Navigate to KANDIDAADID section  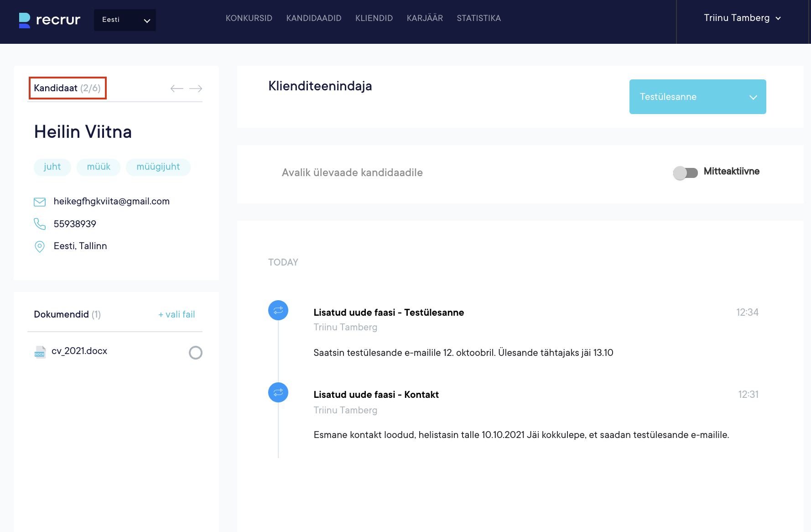(x=314, y=18)
